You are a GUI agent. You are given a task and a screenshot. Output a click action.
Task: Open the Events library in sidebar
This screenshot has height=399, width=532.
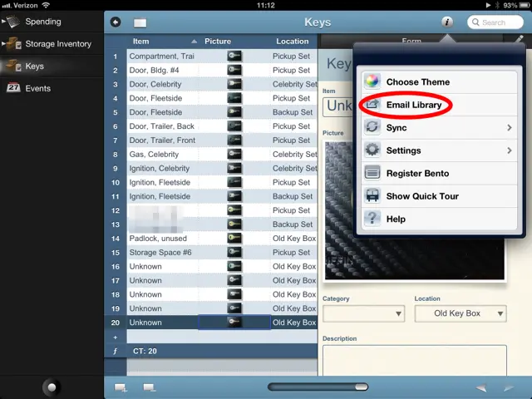coord(37,88)
